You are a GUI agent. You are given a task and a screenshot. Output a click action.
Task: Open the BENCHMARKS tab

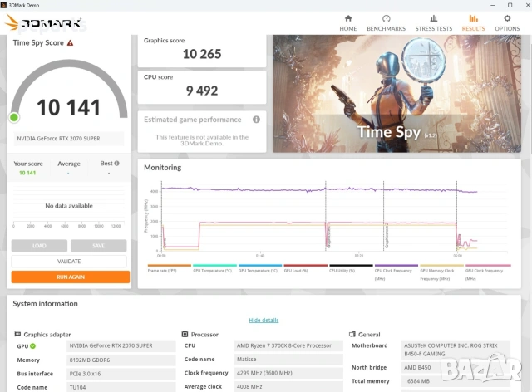pyautogui.click(x=386, y=23)
